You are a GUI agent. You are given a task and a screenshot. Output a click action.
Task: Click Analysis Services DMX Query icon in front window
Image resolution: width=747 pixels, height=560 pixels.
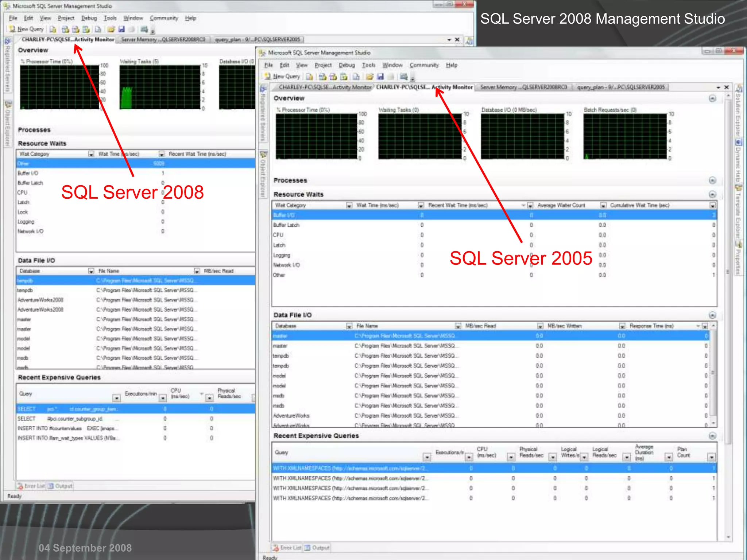[x=333, y=77]
